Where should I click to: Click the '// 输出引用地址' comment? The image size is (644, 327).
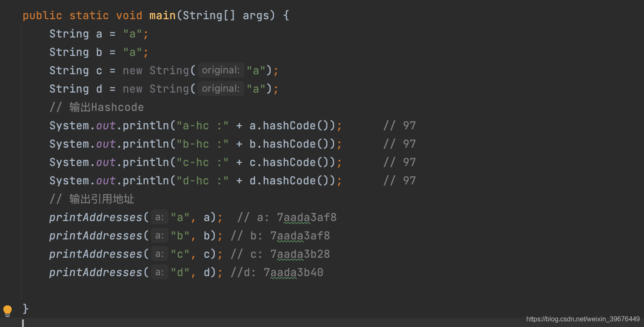click(x=92, y=199)
